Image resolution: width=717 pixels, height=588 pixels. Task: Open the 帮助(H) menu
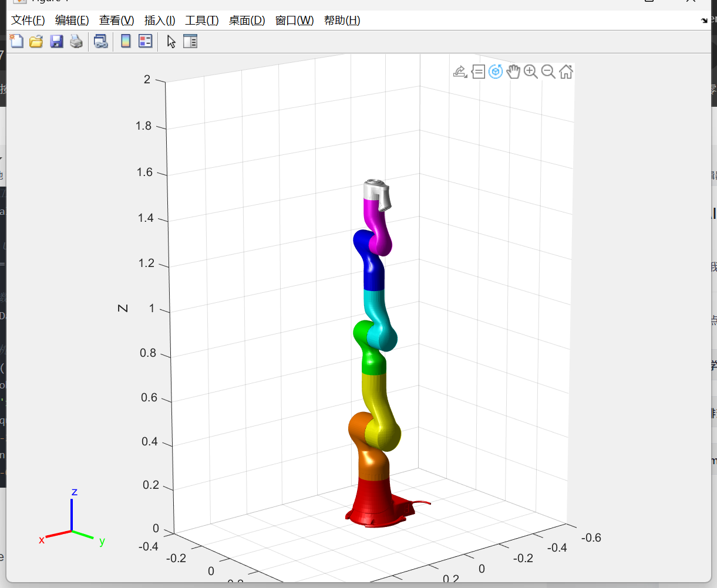(342, 21)
